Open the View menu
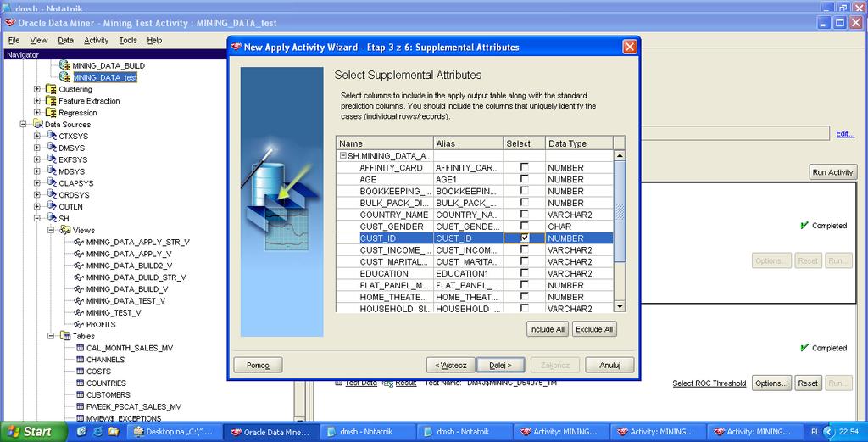The height and width of the screenshot is (442, 868). point(39,41)
